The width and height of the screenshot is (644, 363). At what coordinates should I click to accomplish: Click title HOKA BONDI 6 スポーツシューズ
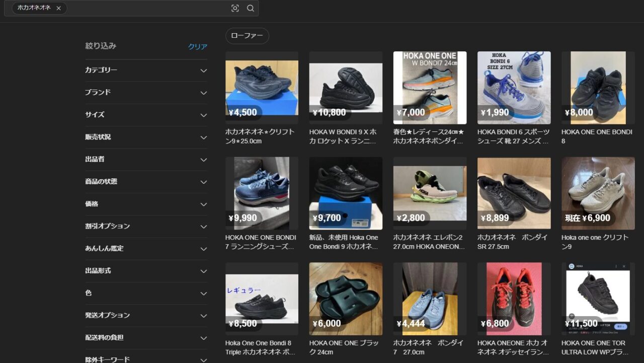(514, 136)
